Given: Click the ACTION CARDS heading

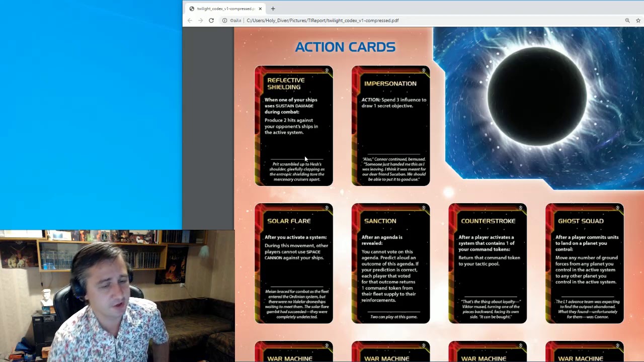Looking at the screenshot, I should point(345,47).
